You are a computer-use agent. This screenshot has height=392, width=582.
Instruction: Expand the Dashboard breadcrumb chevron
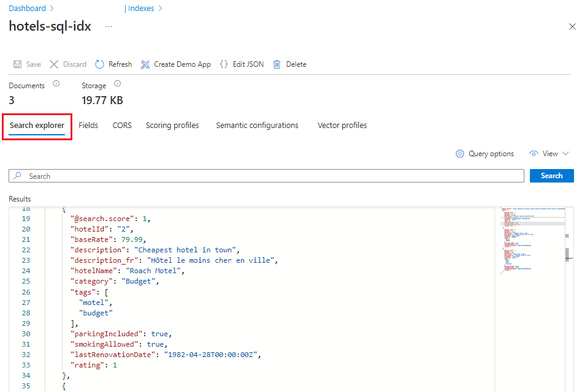pos(51,8)
